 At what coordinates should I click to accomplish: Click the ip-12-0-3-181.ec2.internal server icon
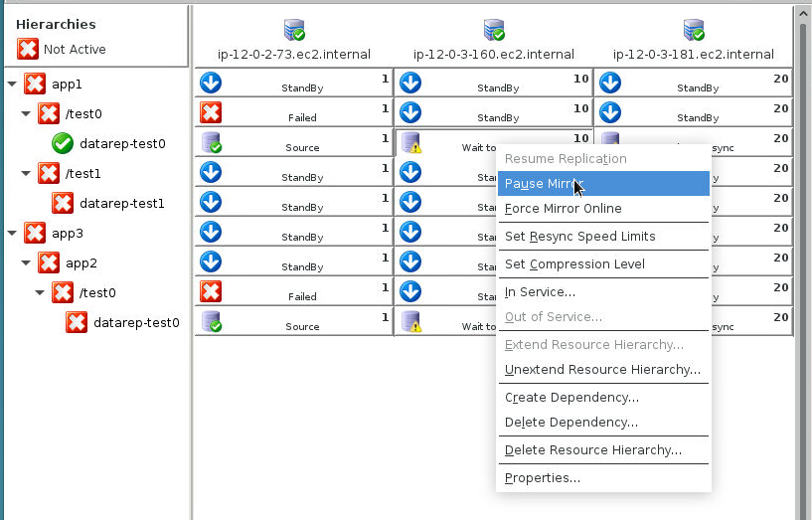pos(694,30)
